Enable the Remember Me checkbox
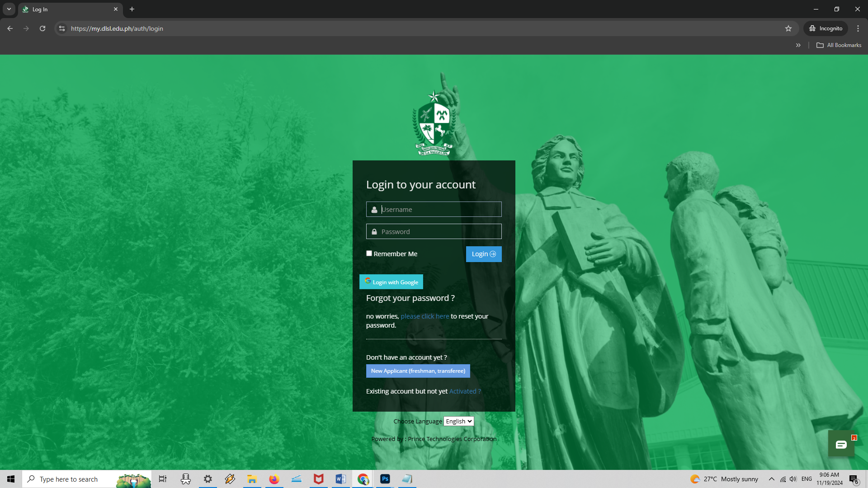Screen dimensions: 868x488 tap(369, 253)
